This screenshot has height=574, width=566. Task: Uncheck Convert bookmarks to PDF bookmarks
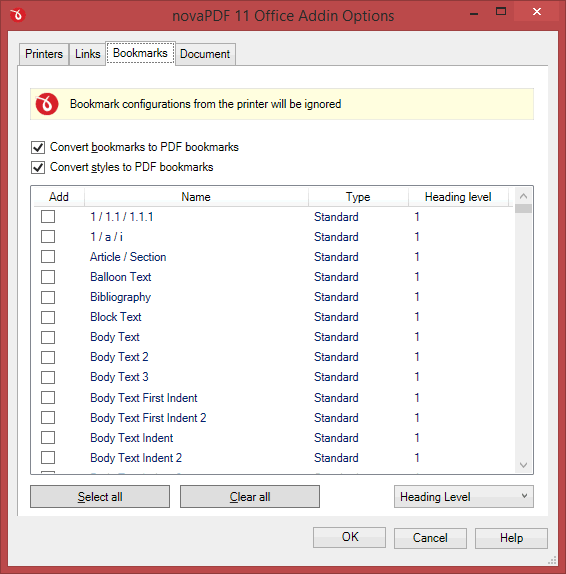(38, 148)
